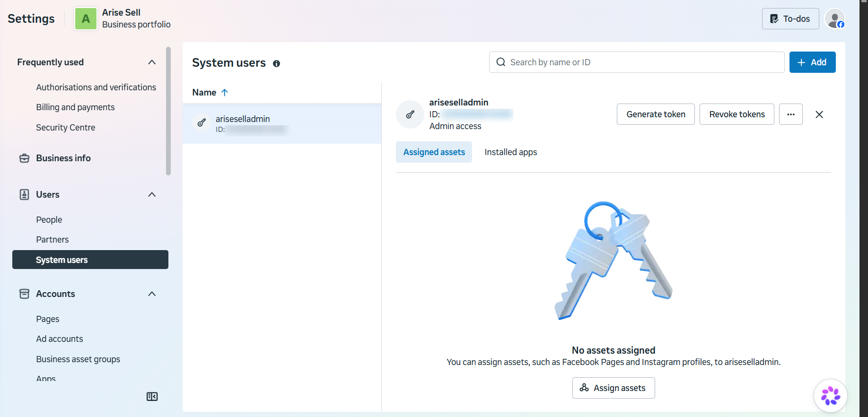Viewport: 868px width, 417px height.
Task: Open Authorisations and verifications
Action: (96, 87)
